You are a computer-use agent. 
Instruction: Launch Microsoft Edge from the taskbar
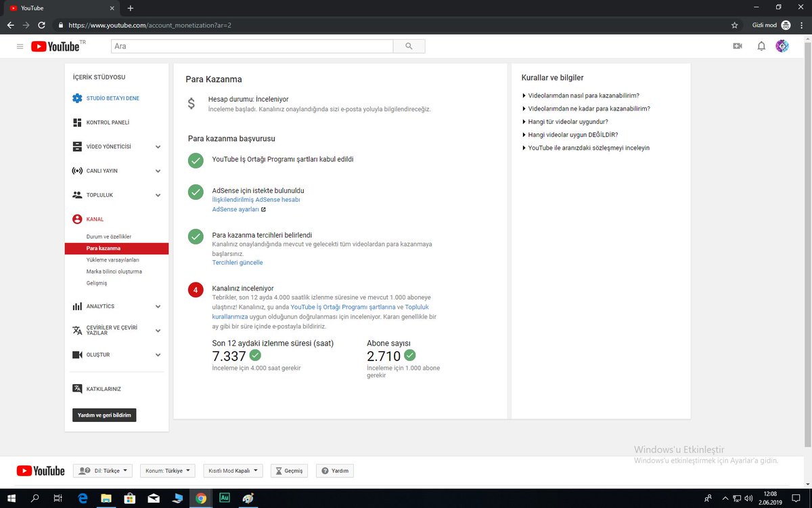coord(83,499)
